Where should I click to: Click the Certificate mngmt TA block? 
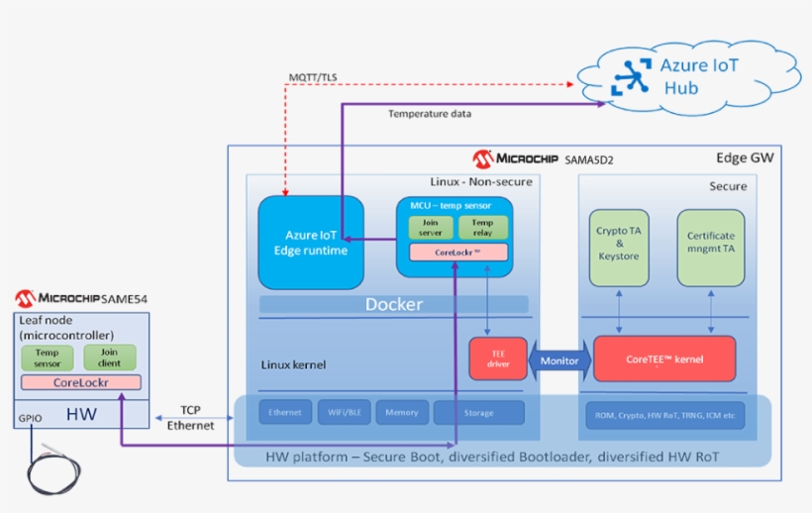click(x=711, y=248)
